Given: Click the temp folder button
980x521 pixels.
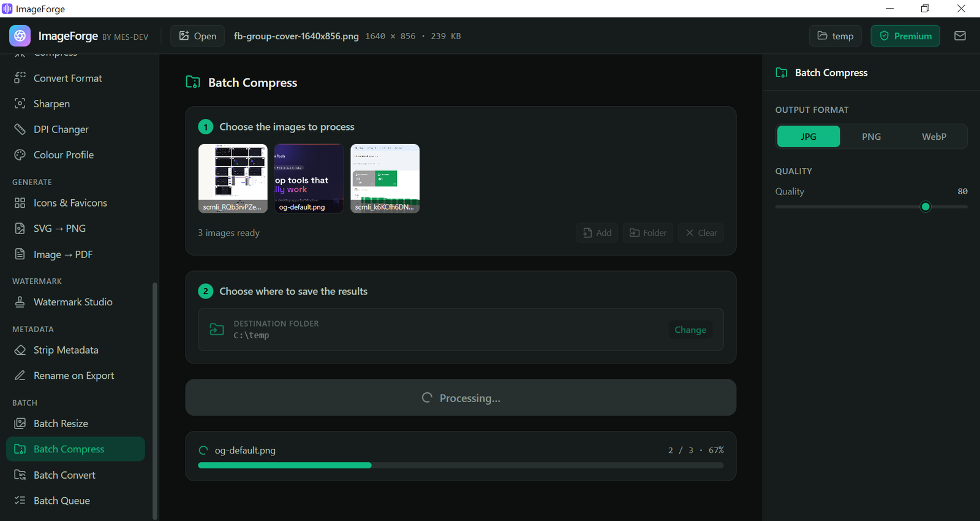Looking at the screenshot, I should click(x=835, y=36).
